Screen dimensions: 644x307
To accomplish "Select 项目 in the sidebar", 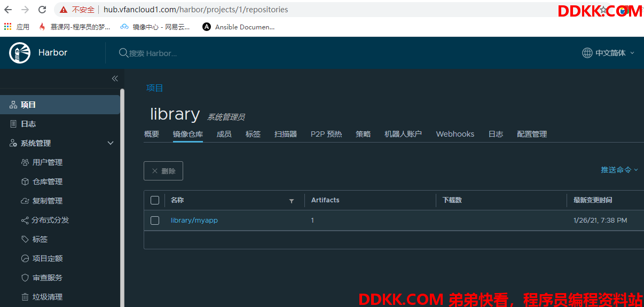I will (60, 105).
